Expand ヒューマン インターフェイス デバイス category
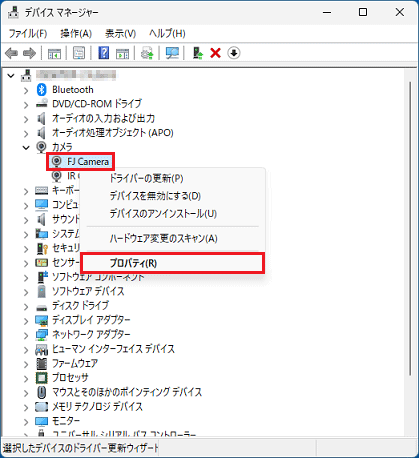Viewport: 419px width, 458px height. [x=26, y=350]
